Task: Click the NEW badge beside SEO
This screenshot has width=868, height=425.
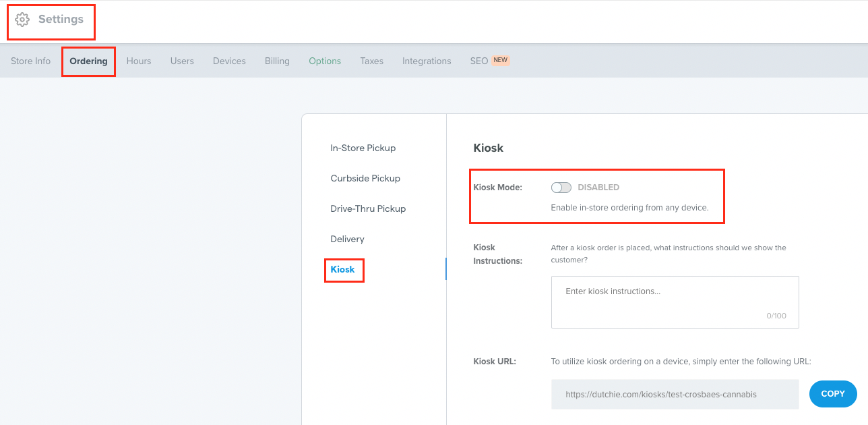Action: coord(501,60)
